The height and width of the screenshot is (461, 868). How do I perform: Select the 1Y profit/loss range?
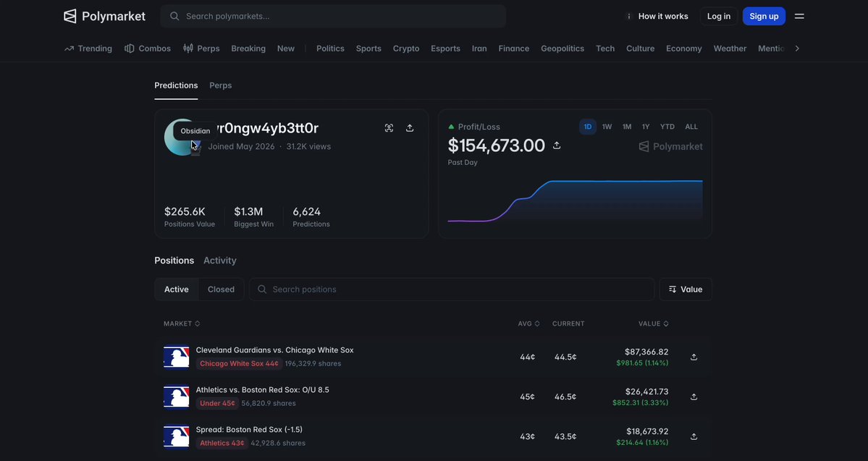pyautogui.click(x=646, y=127)
